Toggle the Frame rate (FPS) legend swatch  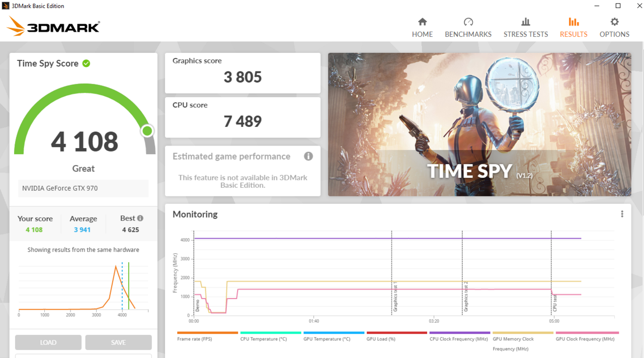207,333
